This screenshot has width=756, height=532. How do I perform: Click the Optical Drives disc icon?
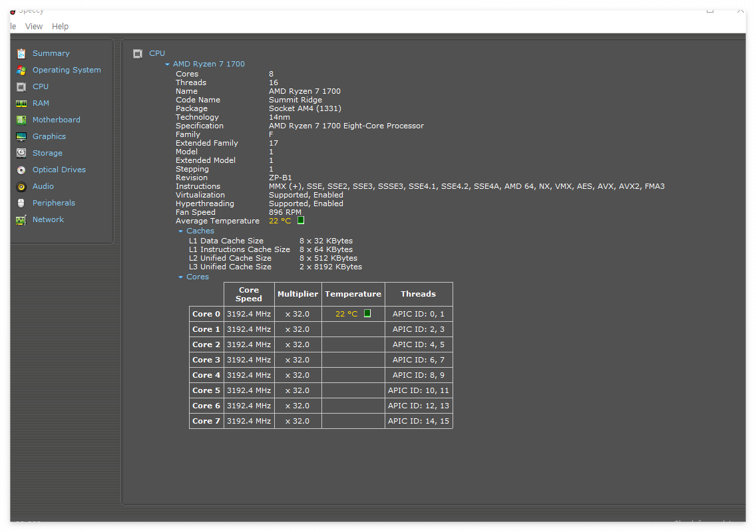[x=21, y=170]
